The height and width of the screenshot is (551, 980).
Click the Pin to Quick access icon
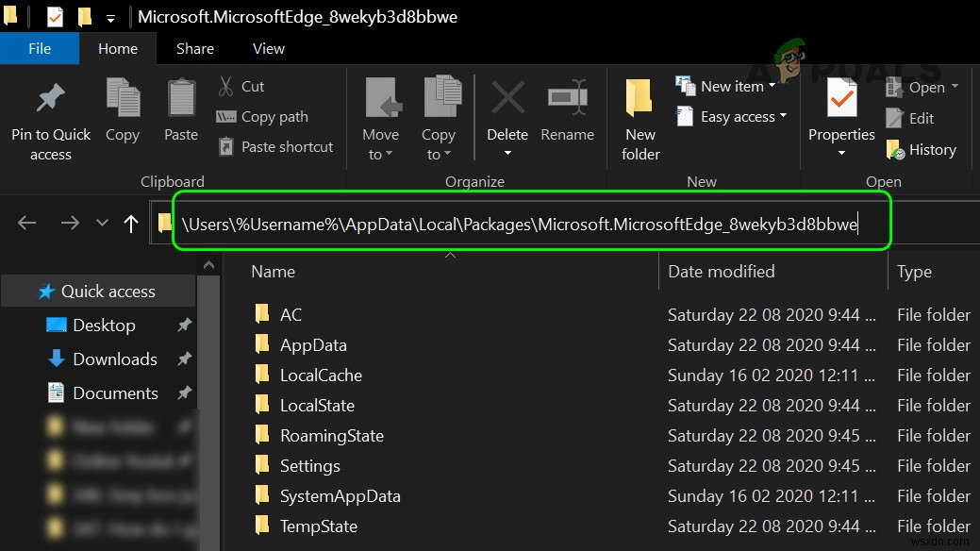point(50,99)
